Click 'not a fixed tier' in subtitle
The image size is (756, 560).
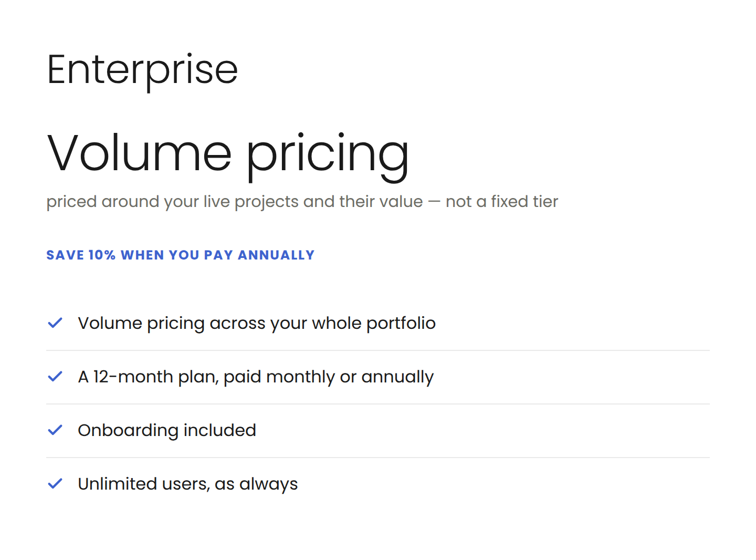(502, 202)
